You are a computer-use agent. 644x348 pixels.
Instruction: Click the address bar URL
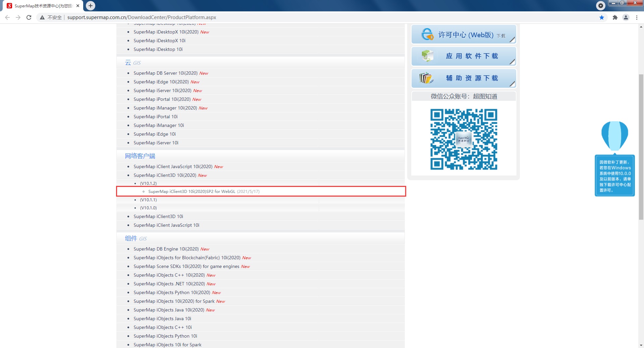click(142, 17)
